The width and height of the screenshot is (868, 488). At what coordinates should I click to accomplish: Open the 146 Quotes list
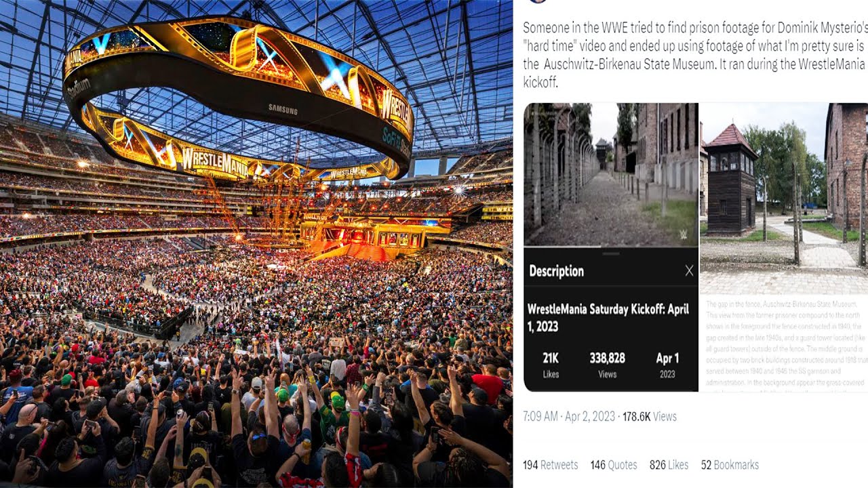[614, 465]
